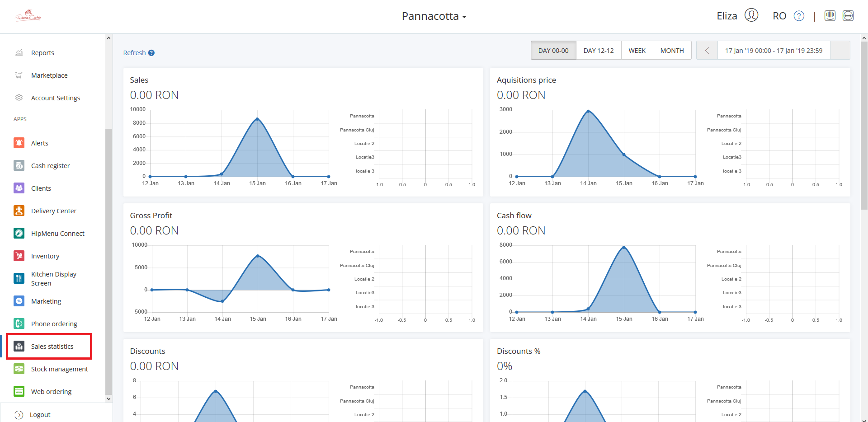The height and width of the screenshot is (422, 868).
Task: Click the 0% value under Discounts %
Action: 505,366
